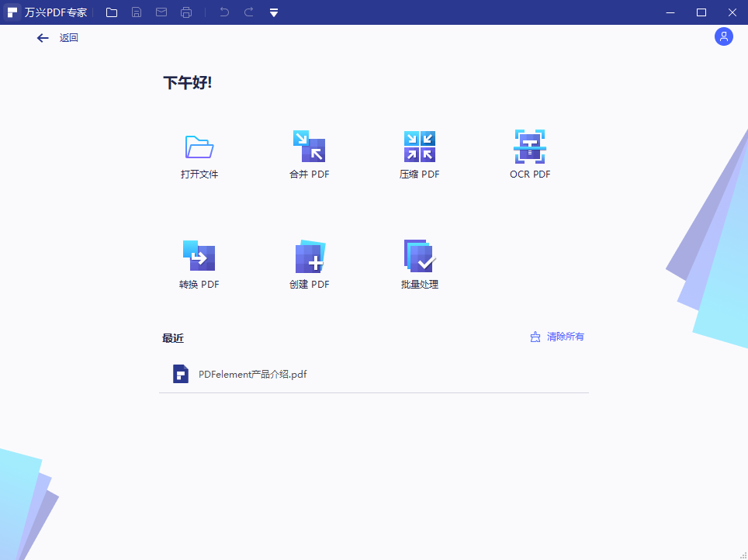748x560 pixels.
Task: Click the user account avatar
Action: 723,36
